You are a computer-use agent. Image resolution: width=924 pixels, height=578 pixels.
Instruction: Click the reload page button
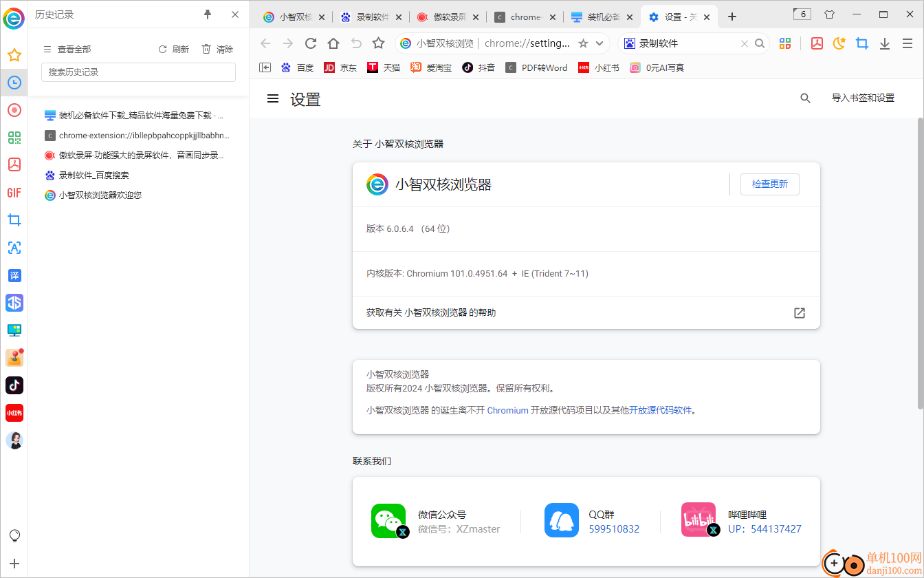pyautogui.click(x=311, y=43)
